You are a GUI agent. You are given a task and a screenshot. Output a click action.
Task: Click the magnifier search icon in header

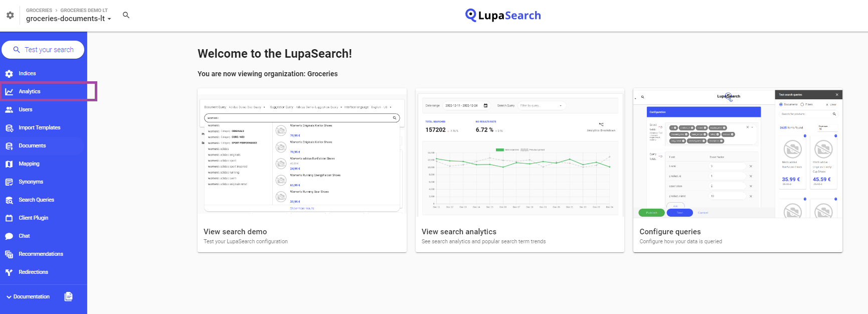tap(126, 15)
